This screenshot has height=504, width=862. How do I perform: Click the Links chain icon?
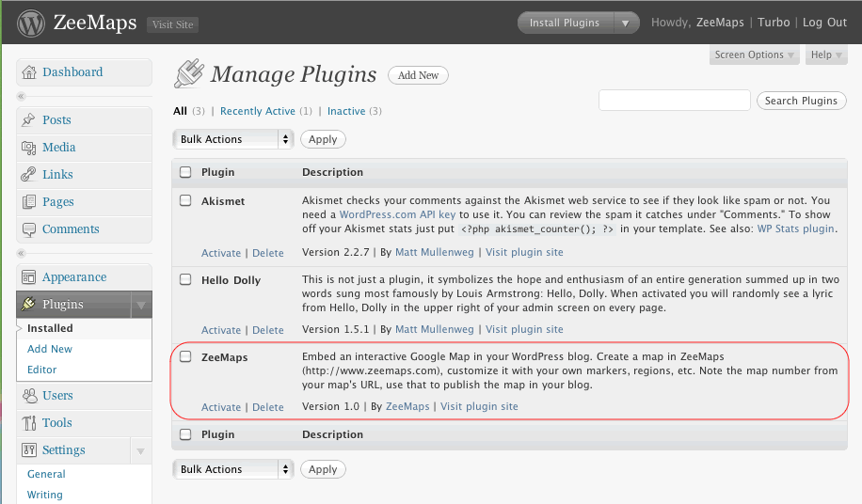[28, 175]
